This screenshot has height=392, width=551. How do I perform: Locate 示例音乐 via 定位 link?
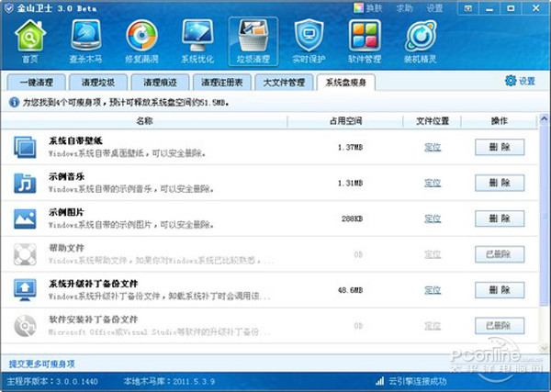(433, 183)
